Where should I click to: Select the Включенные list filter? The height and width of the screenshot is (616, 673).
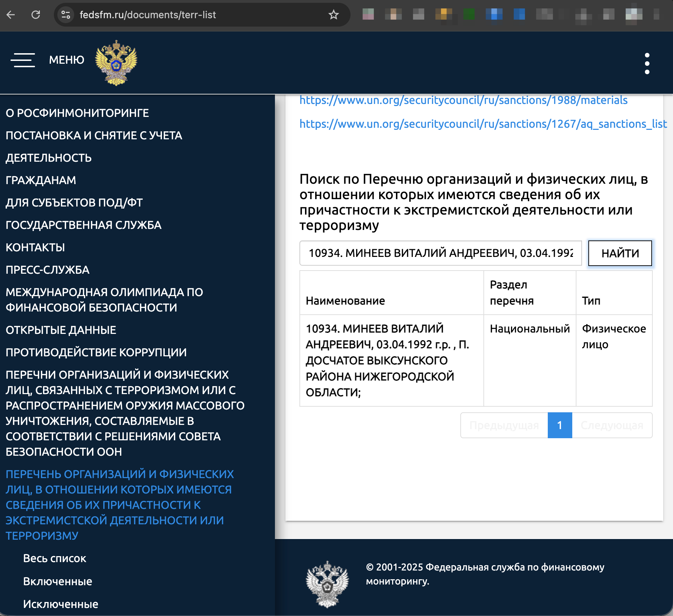pos(57,581)
